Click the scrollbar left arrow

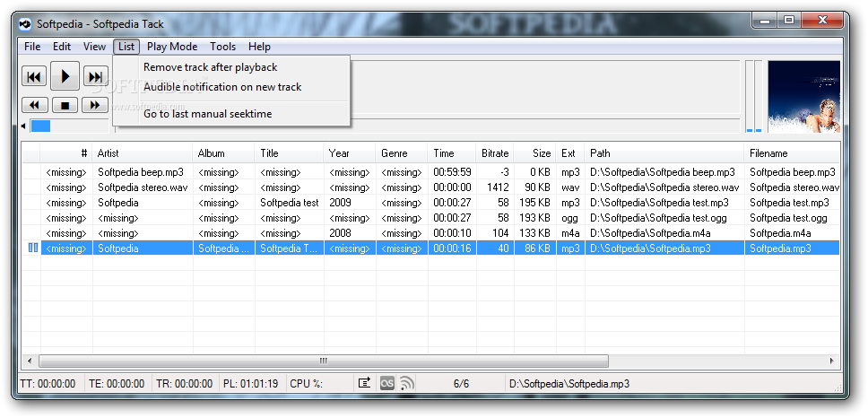pos(30,361)
